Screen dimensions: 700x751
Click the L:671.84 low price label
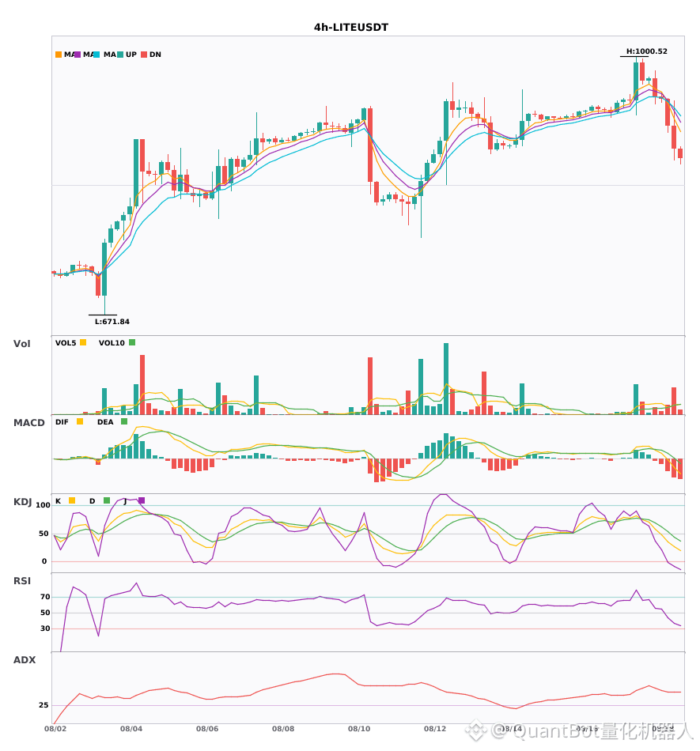(x=112, y=322)
